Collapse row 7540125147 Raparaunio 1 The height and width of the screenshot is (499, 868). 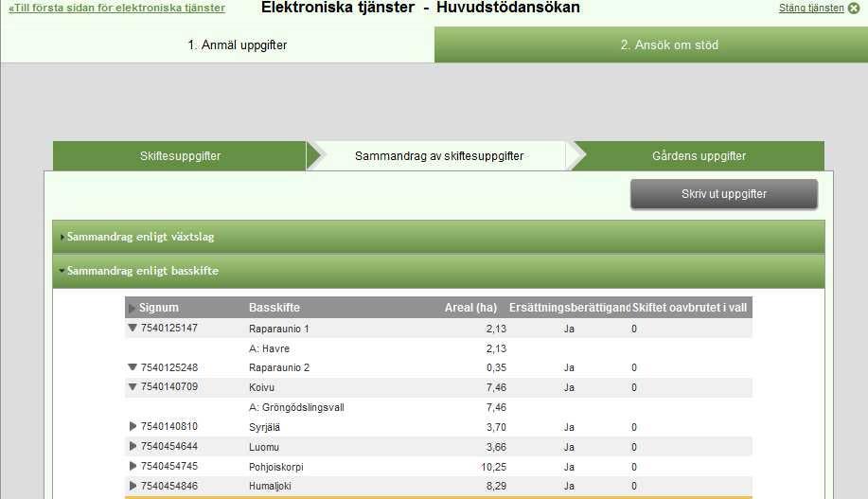[133, 328]
